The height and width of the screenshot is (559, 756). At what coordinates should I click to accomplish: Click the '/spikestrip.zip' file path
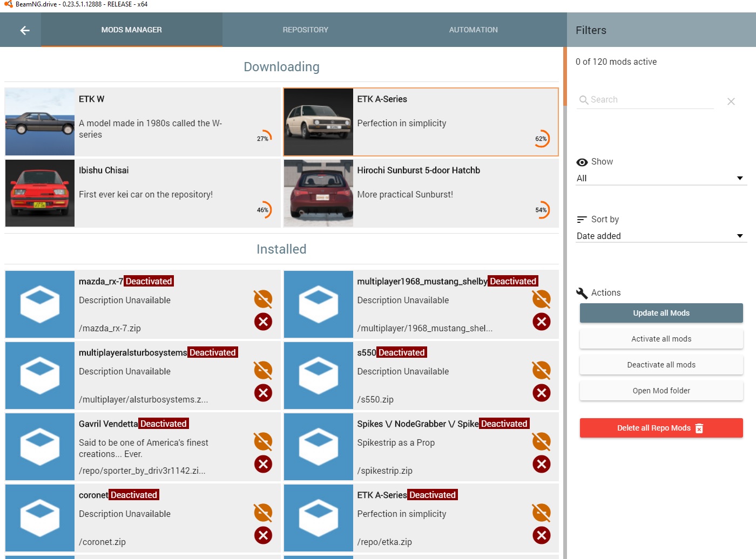click(x=384, y=471)
